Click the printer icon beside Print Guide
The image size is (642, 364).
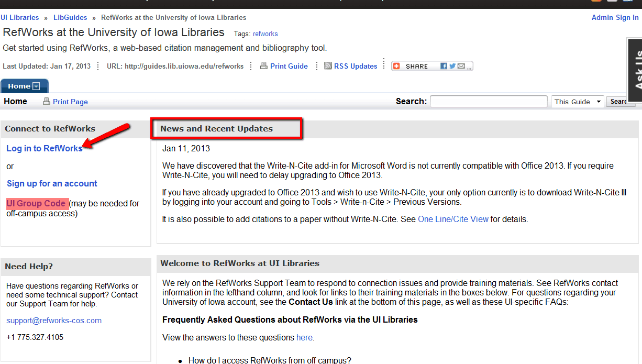click(264, 66)
